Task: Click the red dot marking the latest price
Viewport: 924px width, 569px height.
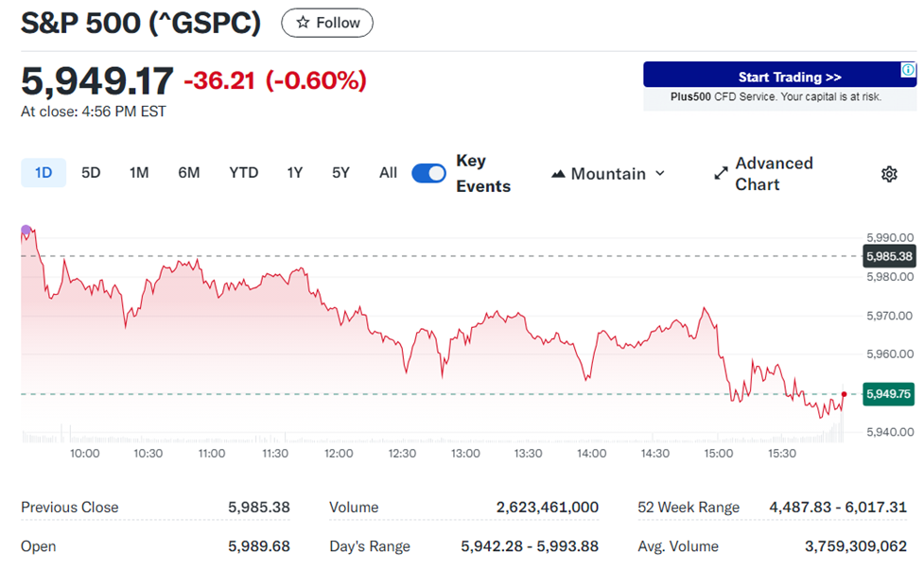Action: point(843,393)
